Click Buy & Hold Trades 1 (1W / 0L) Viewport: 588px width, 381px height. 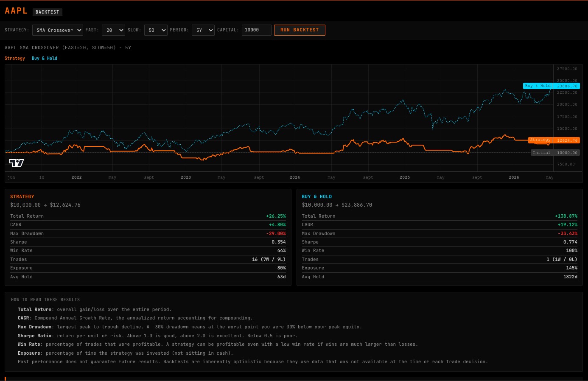tap(562, 259)
